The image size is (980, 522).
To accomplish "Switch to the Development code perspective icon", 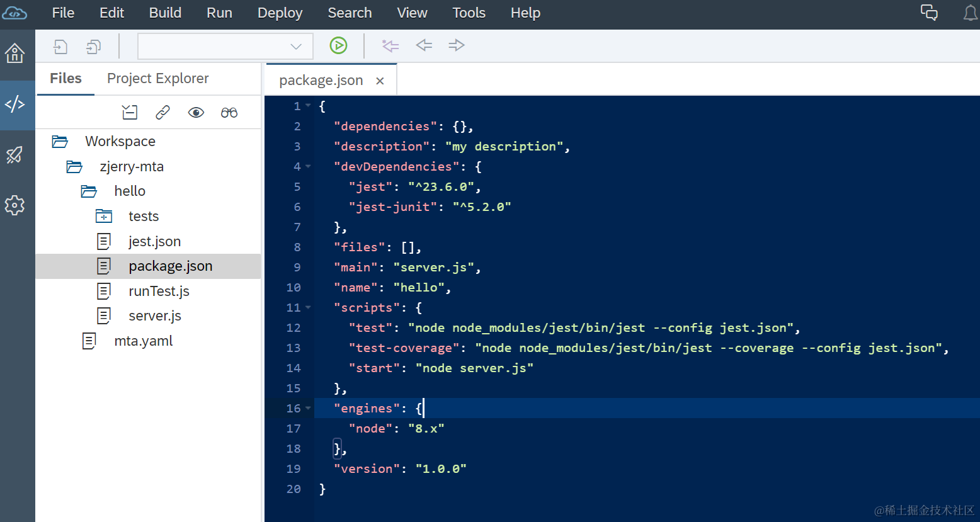I will [15, 104].
